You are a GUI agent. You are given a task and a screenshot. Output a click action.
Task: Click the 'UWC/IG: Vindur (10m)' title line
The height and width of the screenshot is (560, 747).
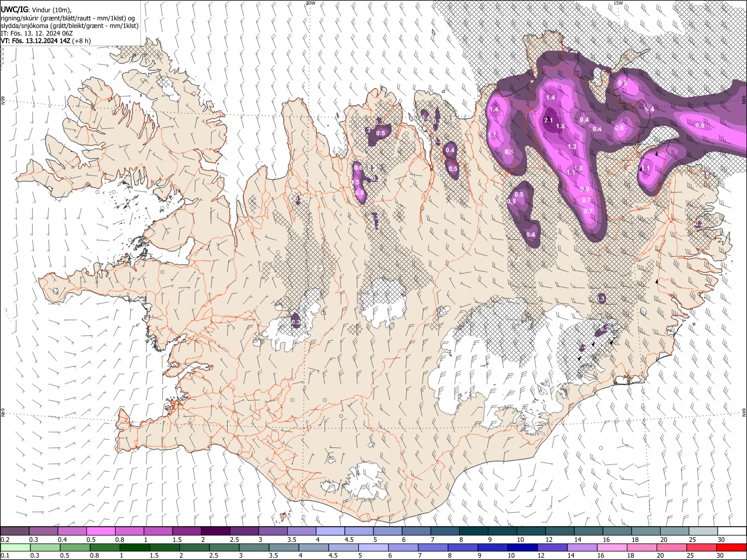pos(36,9)
